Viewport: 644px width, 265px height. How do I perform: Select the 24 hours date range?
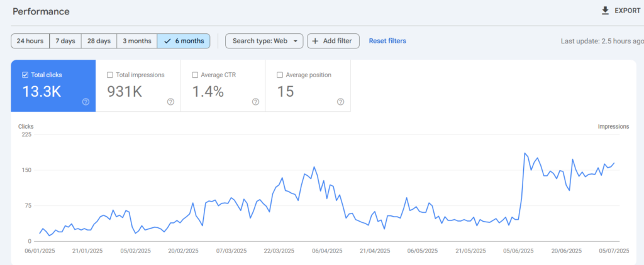(x=30, y=41)
